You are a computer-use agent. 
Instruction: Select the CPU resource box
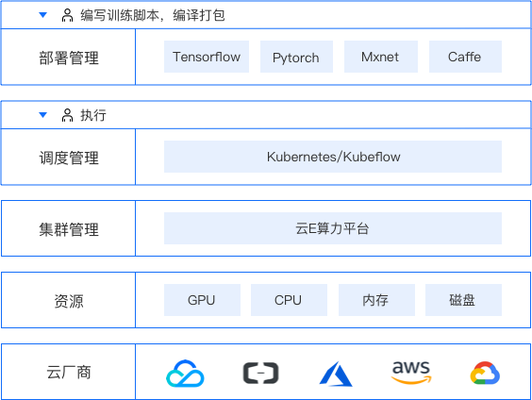289,300
